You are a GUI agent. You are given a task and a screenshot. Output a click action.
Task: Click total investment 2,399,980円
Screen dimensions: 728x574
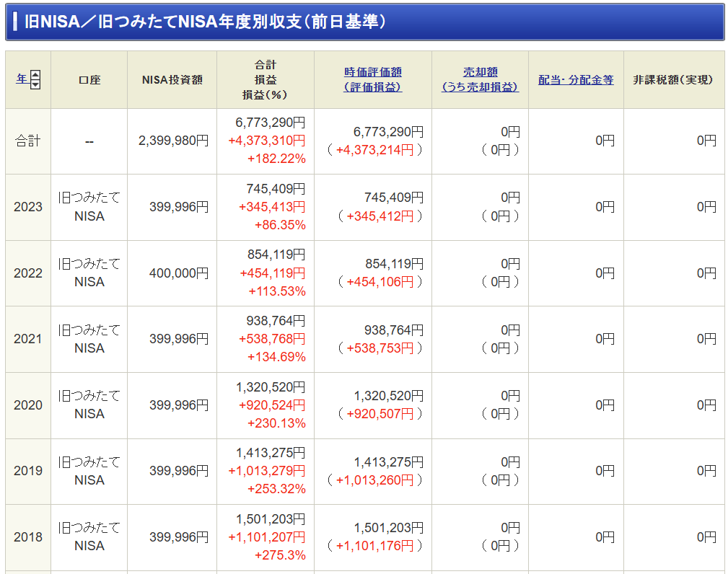(174, 141)
